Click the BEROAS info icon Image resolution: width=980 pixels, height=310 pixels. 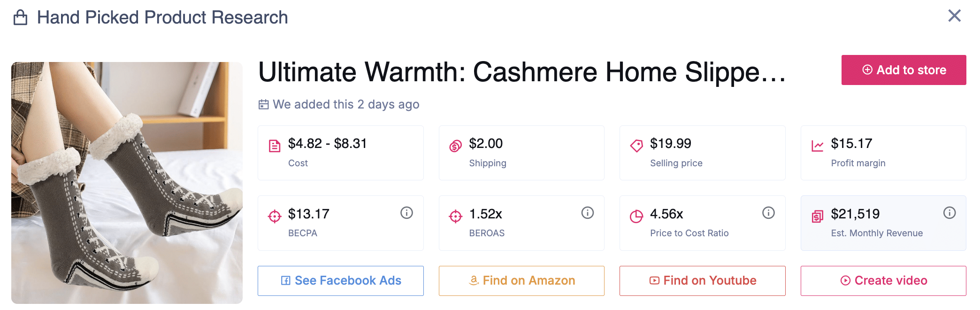(x=587, y=213)
